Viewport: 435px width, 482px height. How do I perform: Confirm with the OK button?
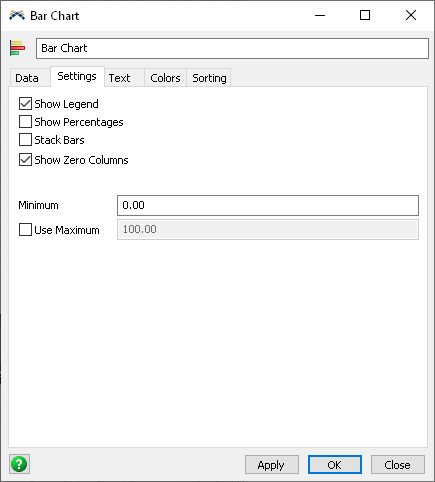tap(335, 465)
